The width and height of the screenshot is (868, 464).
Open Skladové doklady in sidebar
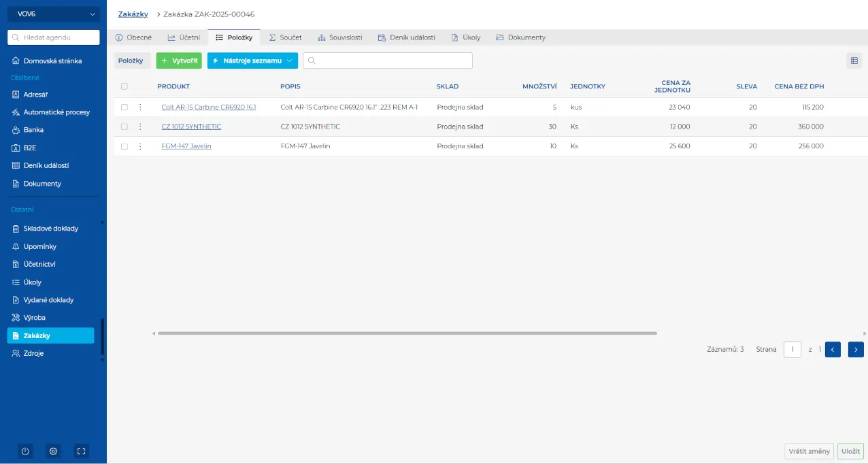[x=50, y=229]
